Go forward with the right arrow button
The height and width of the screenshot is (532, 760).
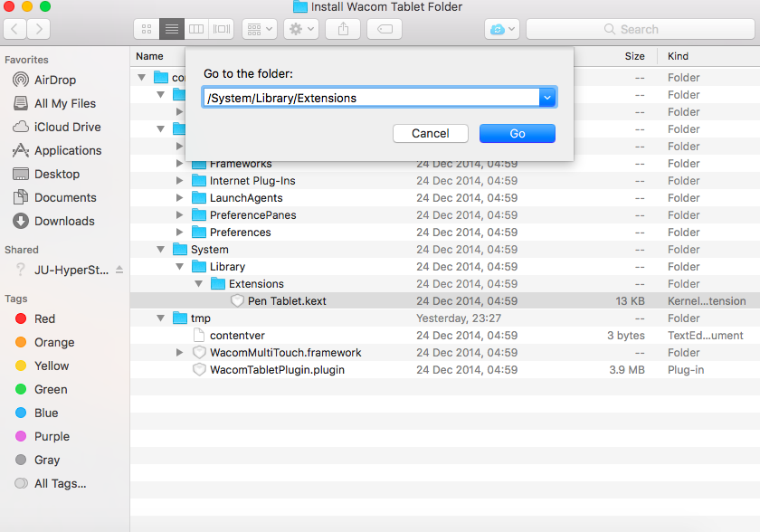pyautogui.click(x=39, y=29)
